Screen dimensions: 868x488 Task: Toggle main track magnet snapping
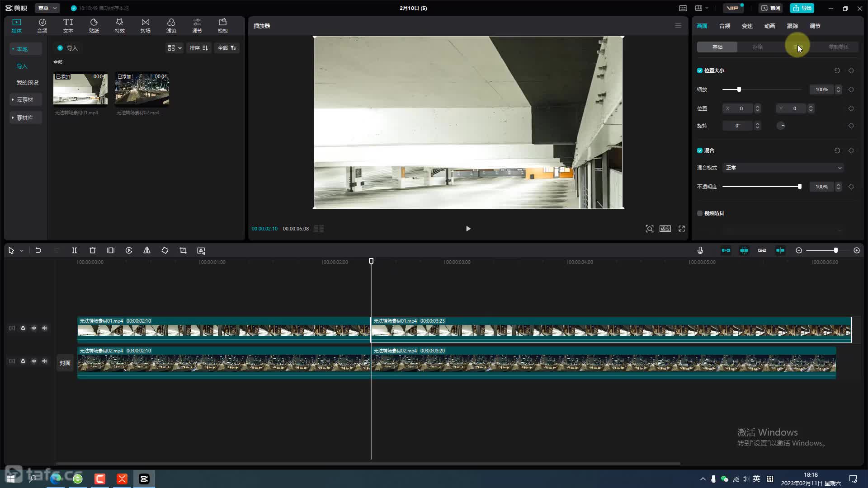(x=726, y=250)
